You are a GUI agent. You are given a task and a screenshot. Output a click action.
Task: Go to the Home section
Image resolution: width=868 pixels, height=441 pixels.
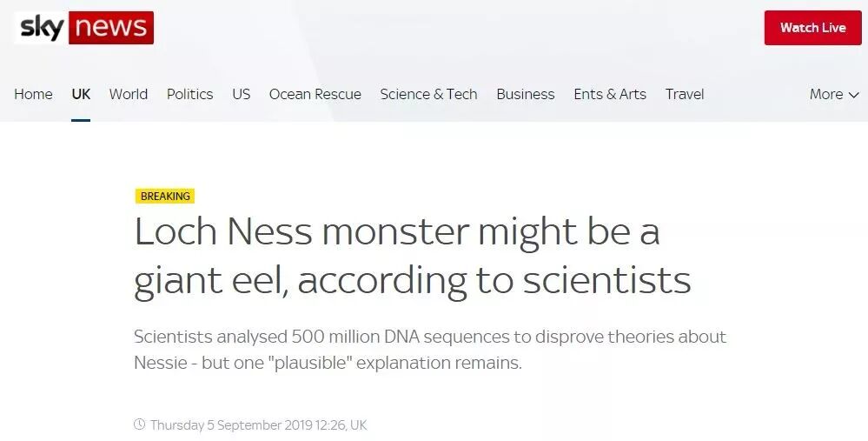33,94
